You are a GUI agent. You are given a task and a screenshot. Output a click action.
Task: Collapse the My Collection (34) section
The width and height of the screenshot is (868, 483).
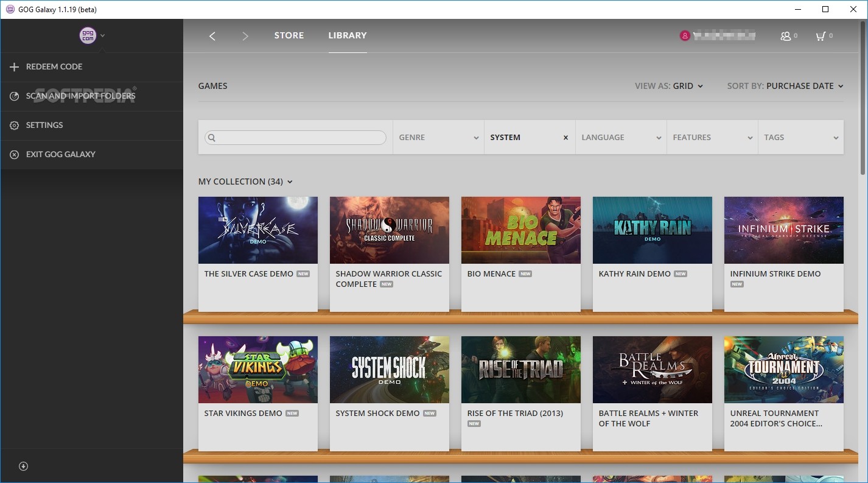click(245, 182)
